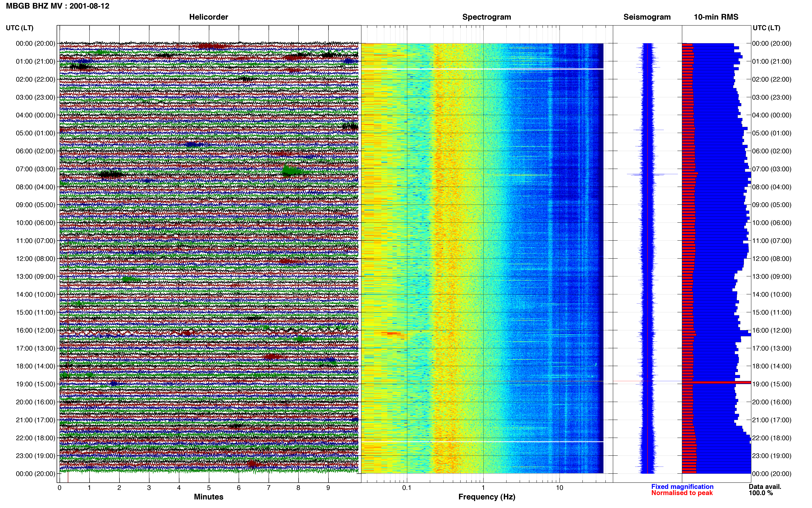This screenshot has height=508, width=812.
Task: Click the 'Data avail.' label
Action: [765, 486]
